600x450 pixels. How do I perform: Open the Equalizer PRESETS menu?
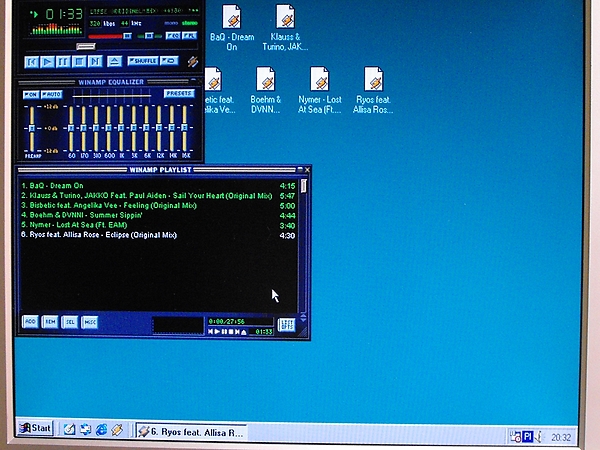(x=179, y=93)
